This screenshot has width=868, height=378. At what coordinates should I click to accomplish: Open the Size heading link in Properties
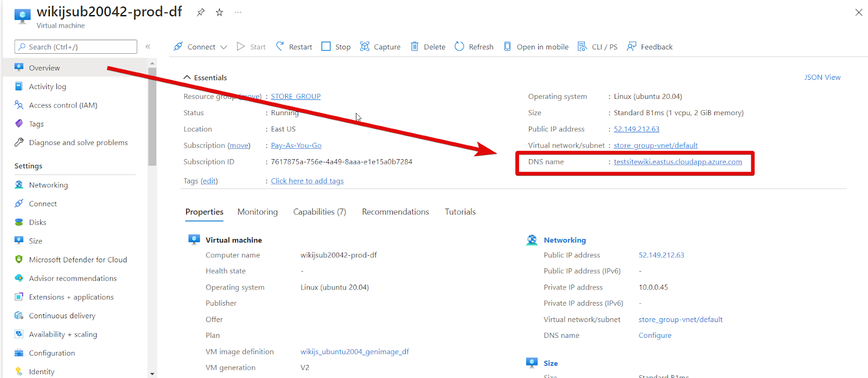point(551,363)
